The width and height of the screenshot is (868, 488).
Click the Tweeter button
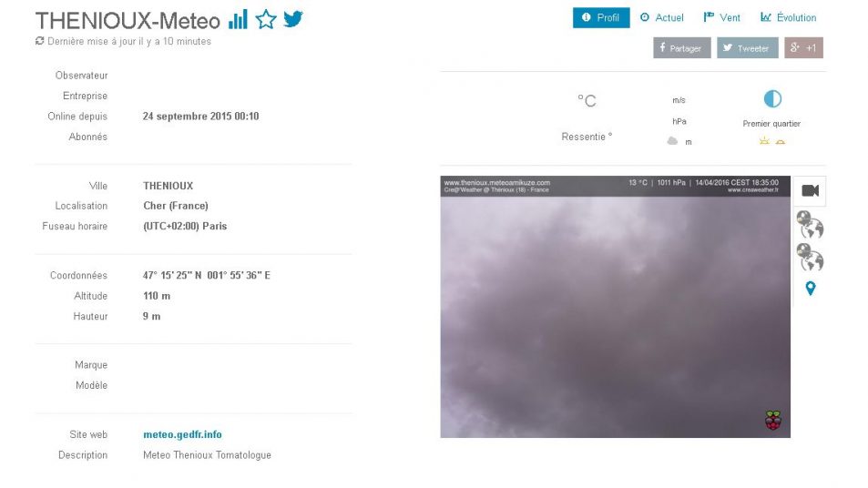pyautogui.click(x=748, y=48)
